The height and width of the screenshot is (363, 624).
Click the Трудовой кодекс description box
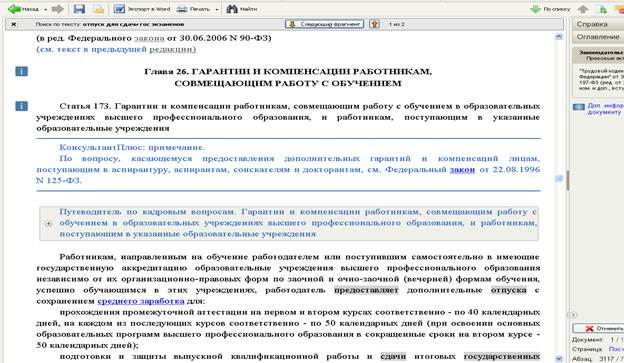[599, 80]
